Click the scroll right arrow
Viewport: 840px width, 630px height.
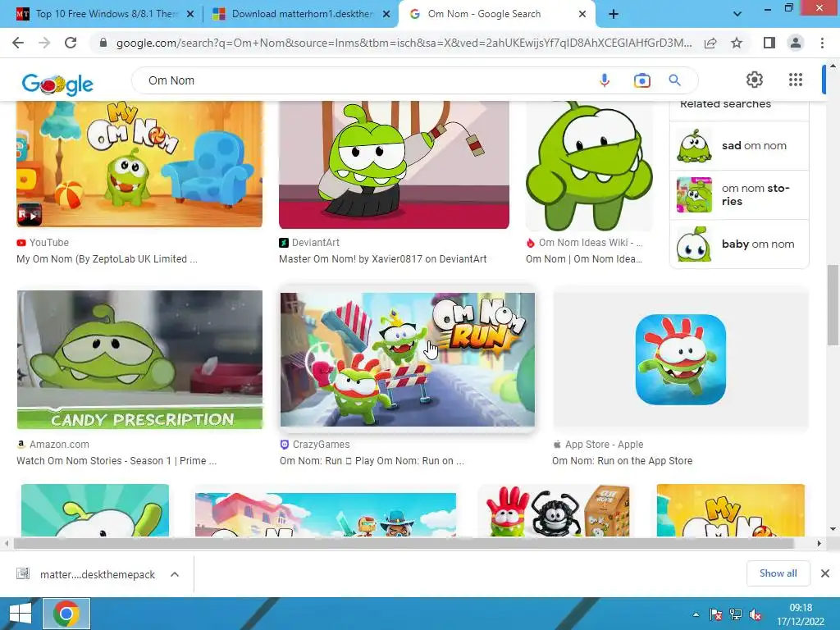819,543
